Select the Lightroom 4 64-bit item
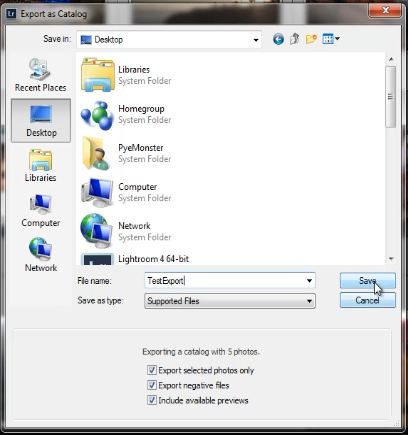This screenshot has height=435, width=408. click(135, 259)
